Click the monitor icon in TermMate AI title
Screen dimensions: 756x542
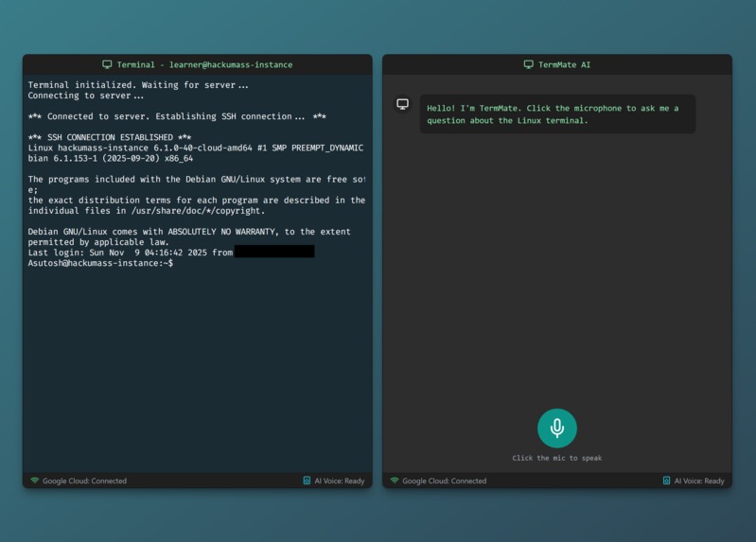(528, 64)
